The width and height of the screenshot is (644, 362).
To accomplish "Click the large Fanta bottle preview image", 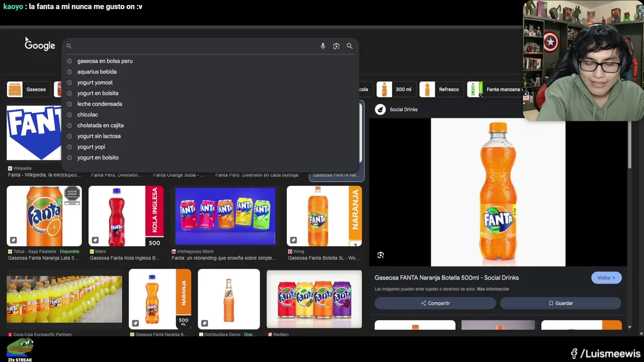I will coord(498,192).
